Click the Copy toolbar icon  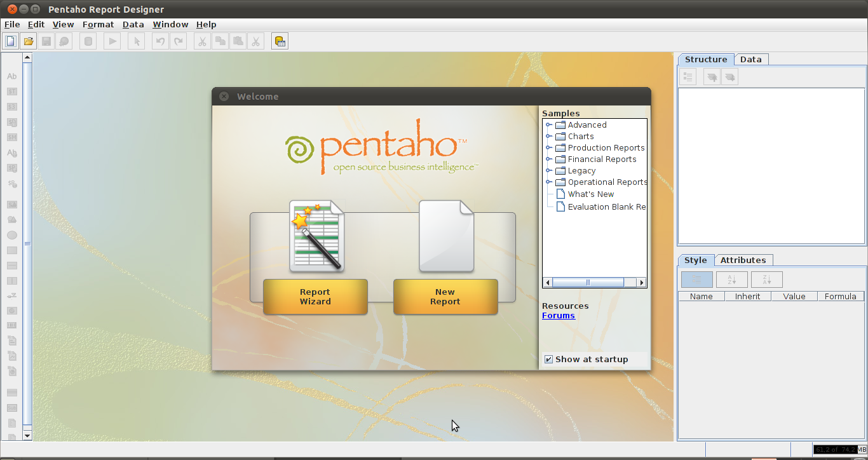220,41
